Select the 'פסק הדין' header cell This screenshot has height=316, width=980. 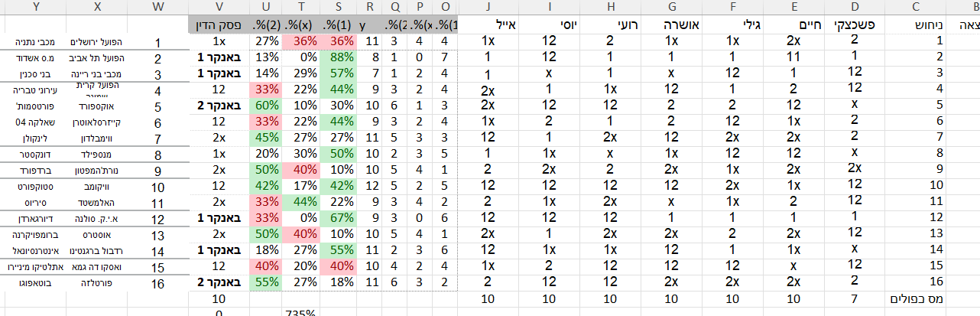pyautogui.click(x=219, y=24)
